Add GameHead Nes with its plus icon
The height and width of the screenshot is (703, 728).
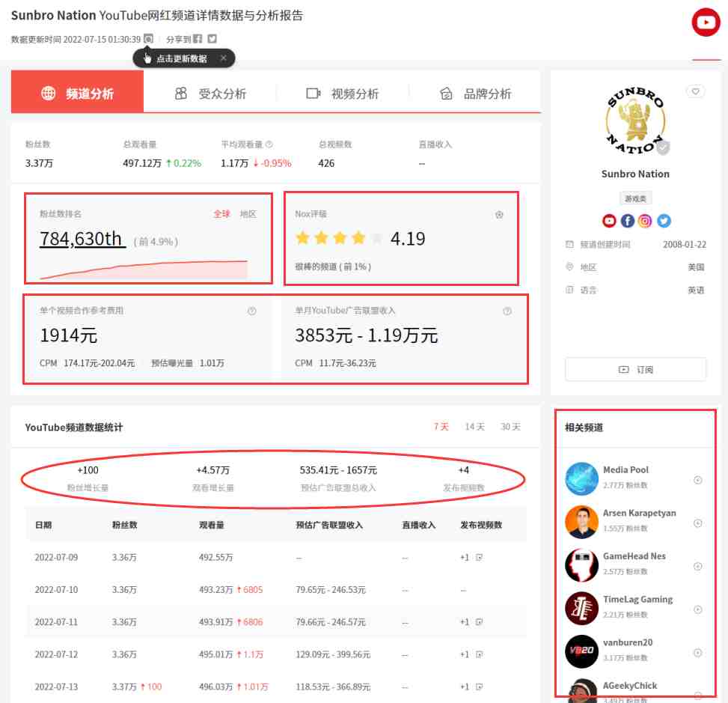tap(697, 567)
